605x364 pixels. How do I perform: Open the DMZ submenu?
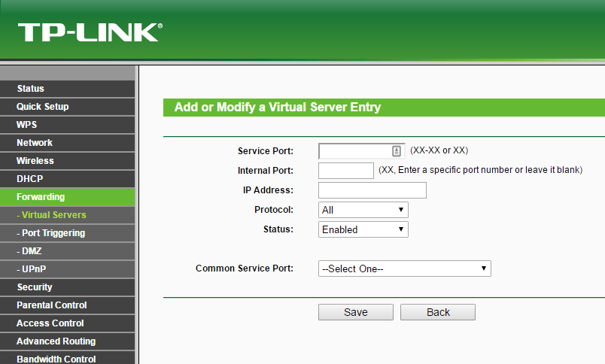click(x=68, y=251)
